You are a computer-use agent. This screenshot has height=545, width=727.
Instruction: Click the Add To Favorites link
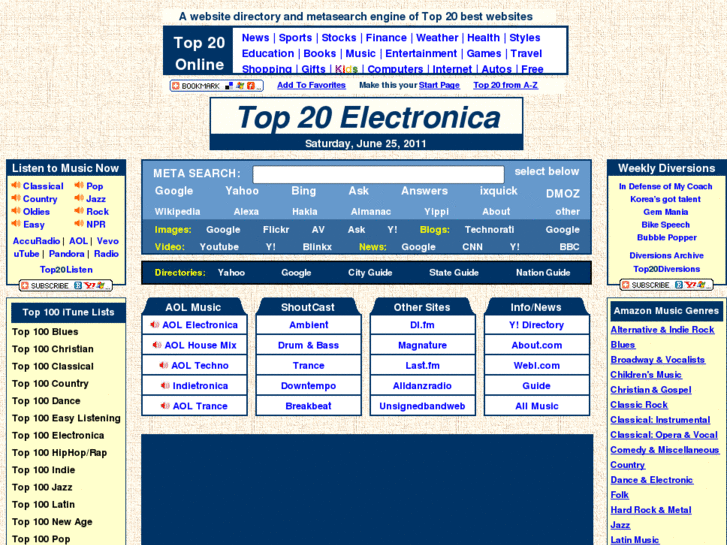pyautogui.click(x=311, y=85)
